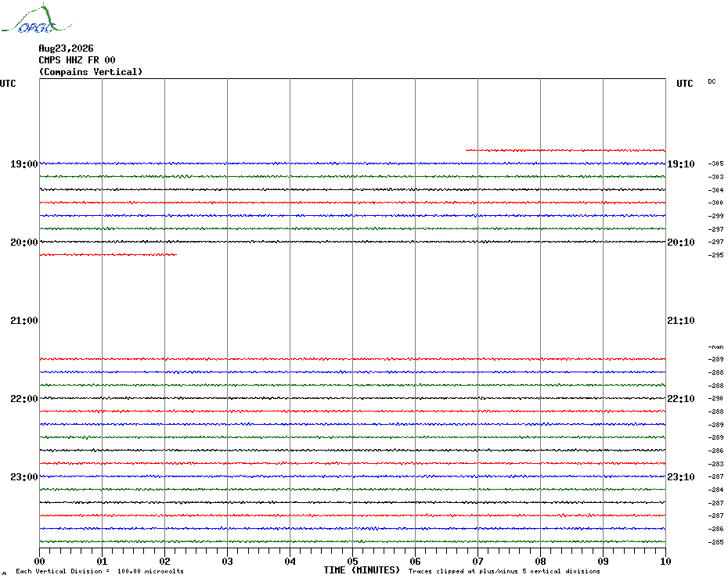Click the DC value "-303"

pyautogui.click(x=715, y=177)
